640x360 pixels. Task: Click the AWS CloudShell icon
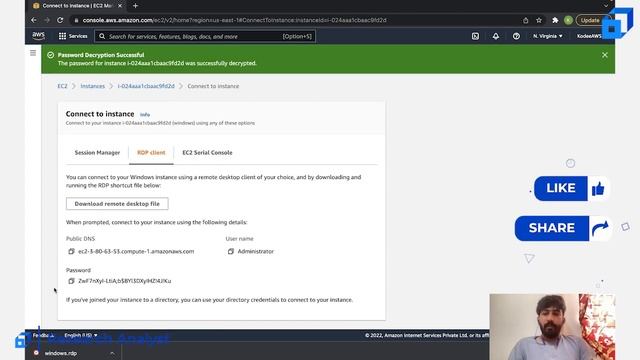coord(476,36)
